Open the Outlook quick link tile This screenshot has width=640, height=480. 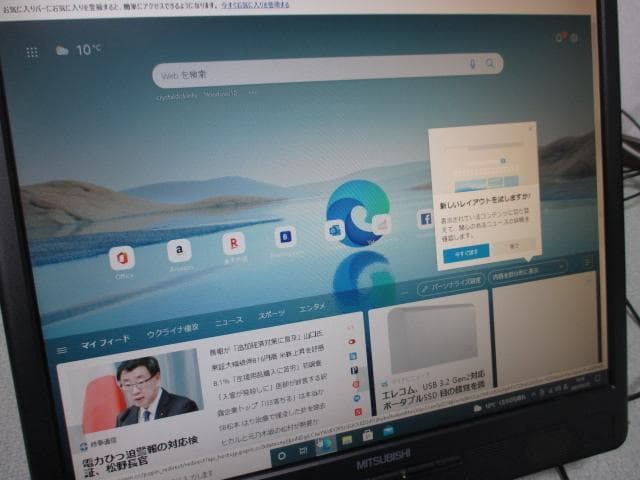coord(335,230)
